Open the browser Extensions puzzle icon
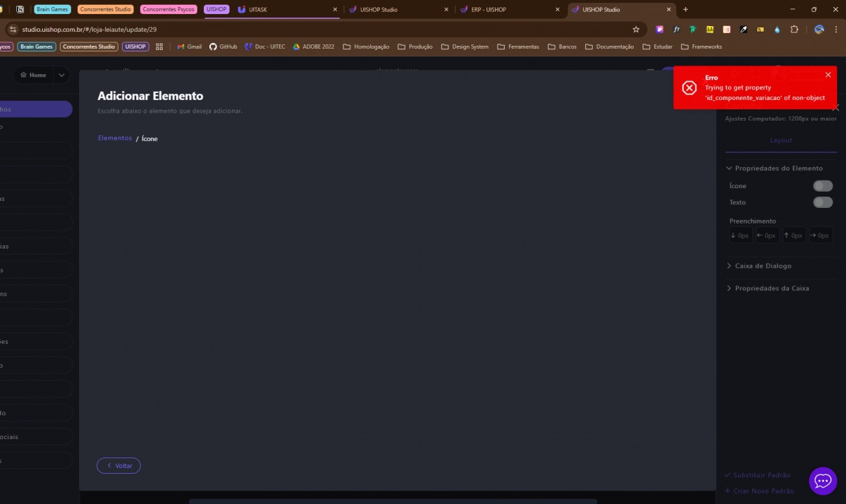 point(794,30)
